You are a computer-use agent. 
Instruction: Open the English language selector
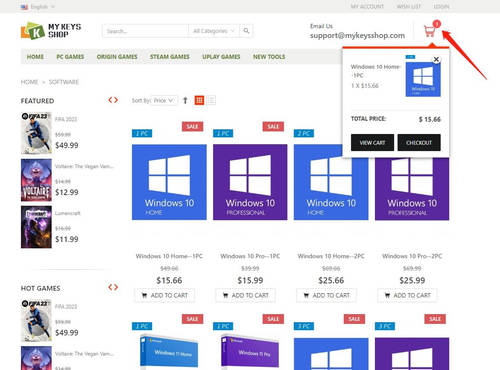coord(38,7)
